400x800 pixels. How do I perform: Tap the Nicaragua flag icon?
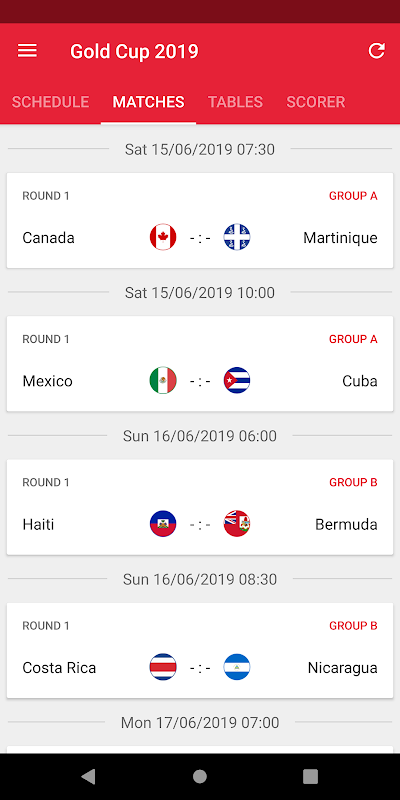tap(237, 667)
